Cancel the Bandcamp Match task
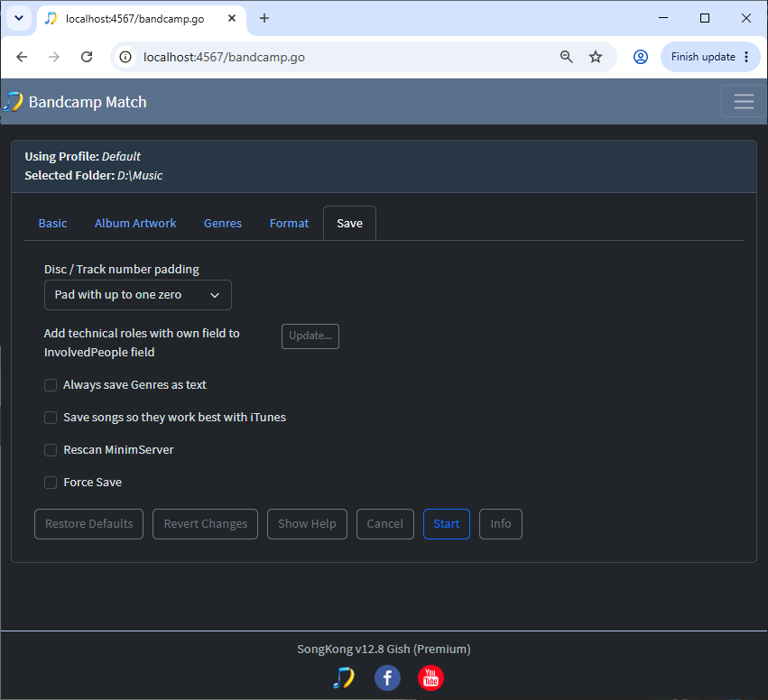Viewport: 768px width, 700px height. click(385, 524)
